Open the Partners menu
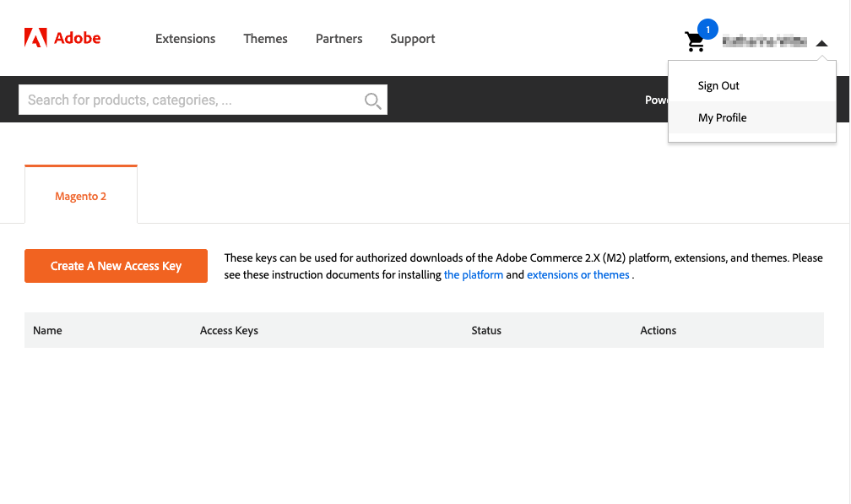Viewport: 851px width, 504px height. point(339,39)
